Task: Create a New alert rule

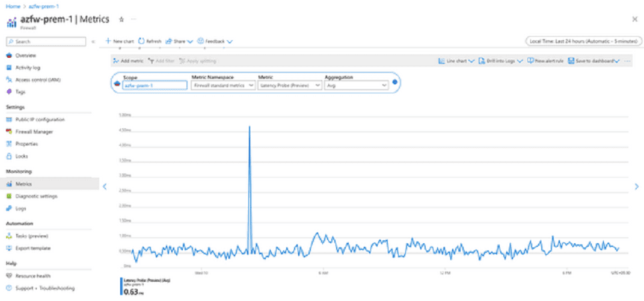Action: (545, 61)
